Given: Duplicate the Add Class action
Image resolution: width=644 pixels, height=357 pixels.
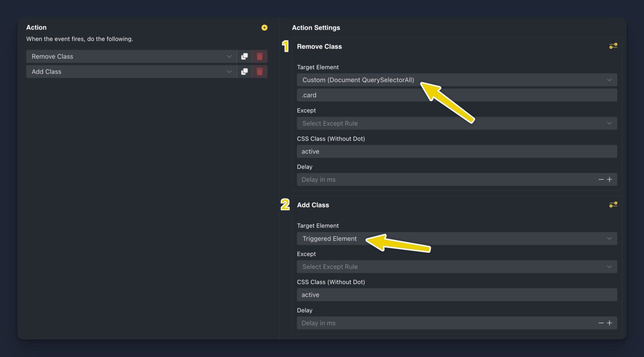Looking at the screenshot, I should point(244,71).
